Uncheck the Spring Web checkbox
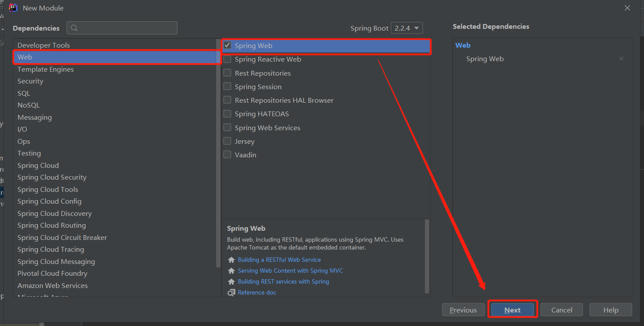This screenshot has width=644, height=326. coord(227,45)
